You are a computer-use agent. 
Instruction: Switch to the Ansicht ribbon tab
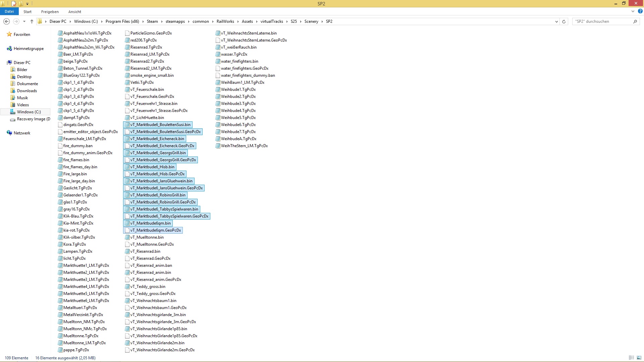click(74, 12)
